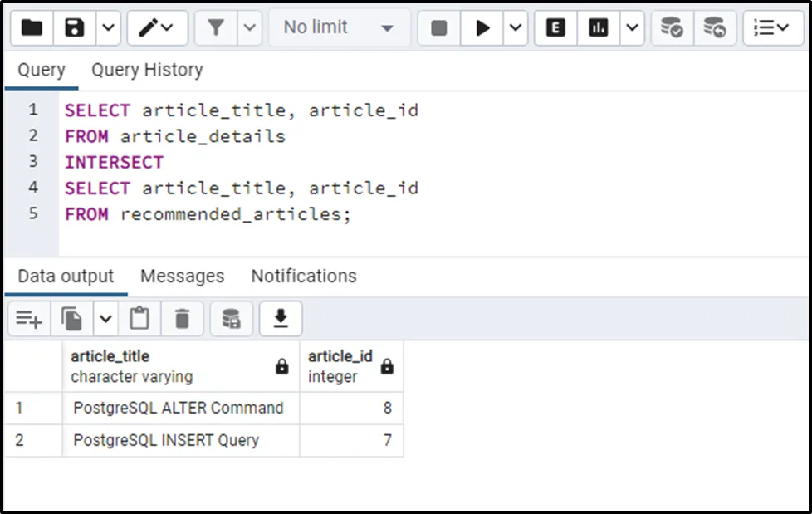Run the query with Execute play icon
812x514 pixels.
[x=482, y=28]
